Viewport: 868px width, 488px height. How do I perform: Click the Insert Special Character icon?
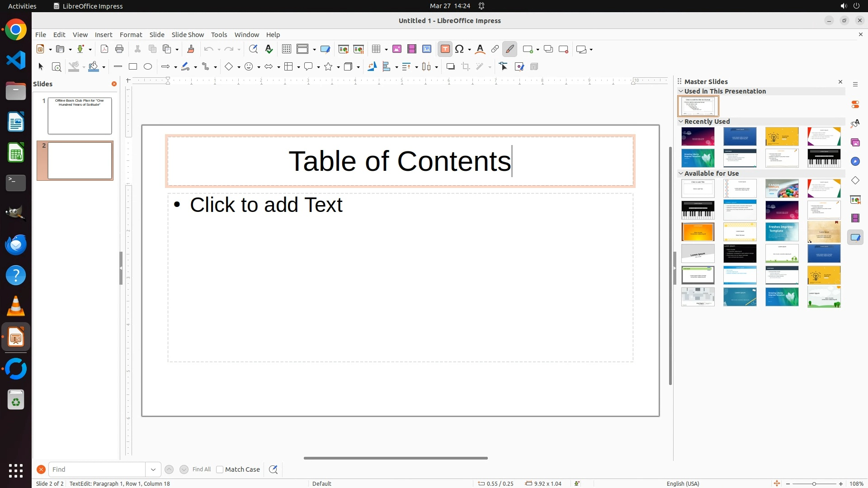pyautogui.click(x=460, y=49)
